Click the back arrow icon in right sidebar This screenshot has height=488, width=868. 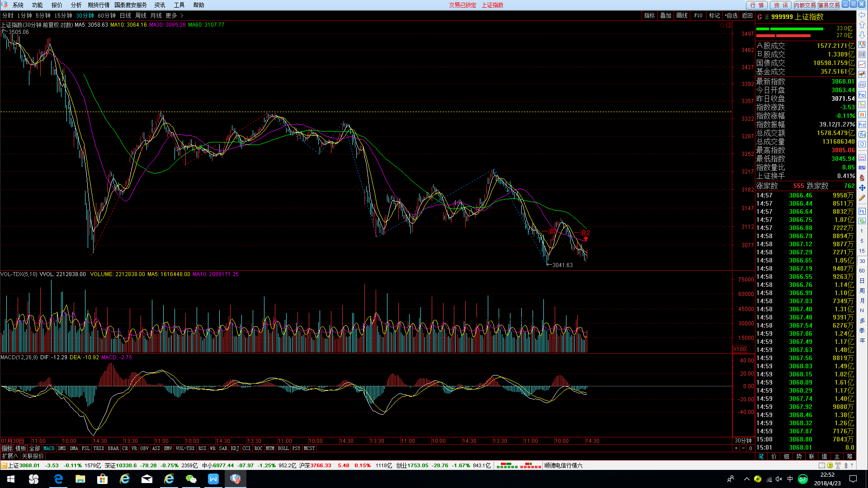click(862, 15)
